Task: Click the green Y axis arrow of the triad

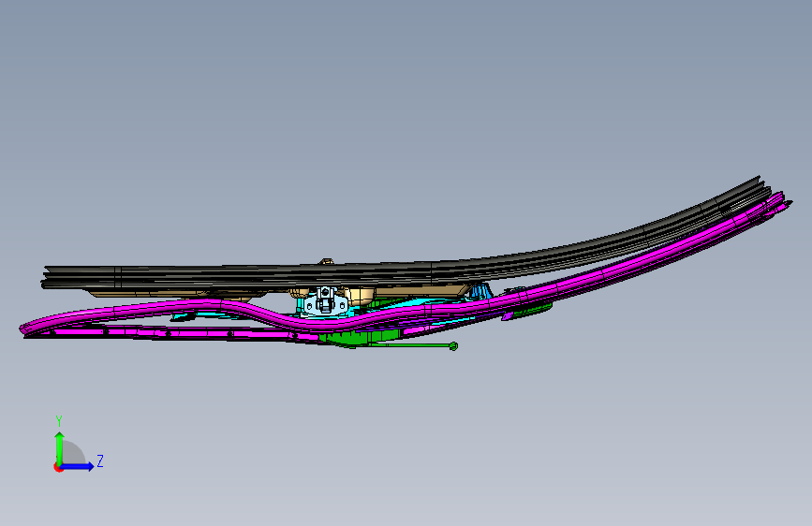Action: point(60,447)
